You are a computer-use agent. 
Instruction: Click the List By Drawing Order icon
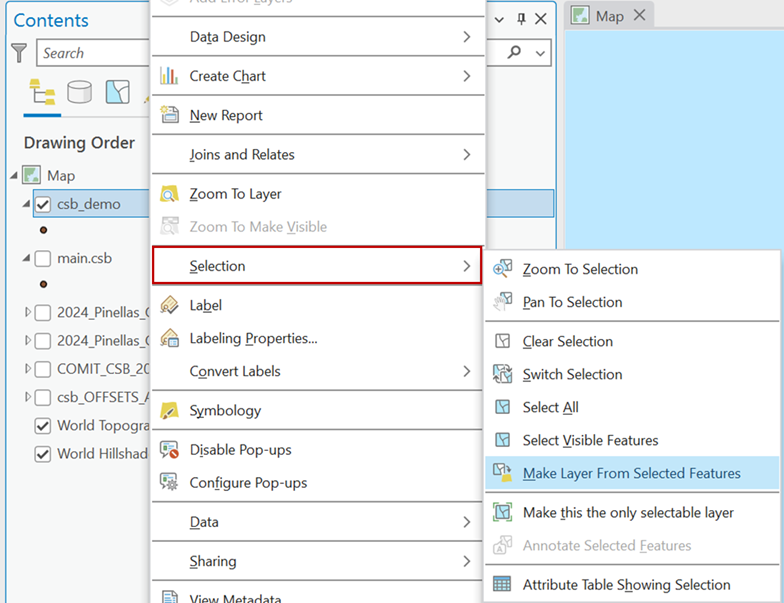(43, 93)
